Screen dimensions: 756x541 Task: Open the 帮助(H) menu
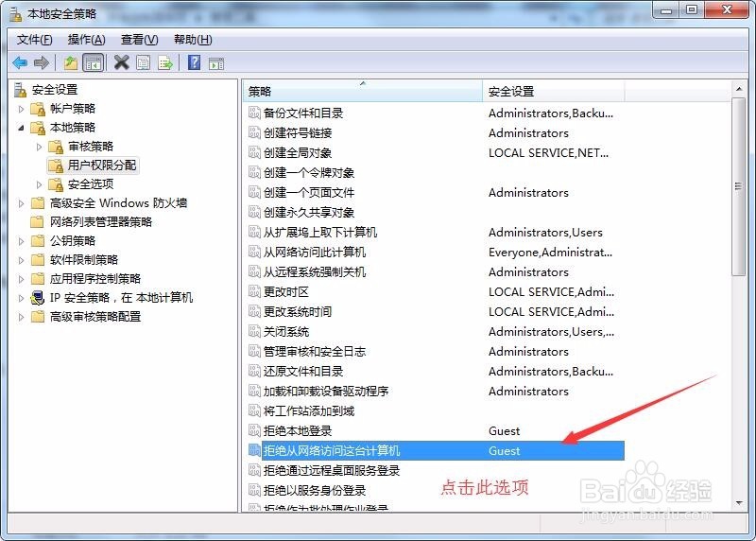pyautogui.click(x=193, y=40)
